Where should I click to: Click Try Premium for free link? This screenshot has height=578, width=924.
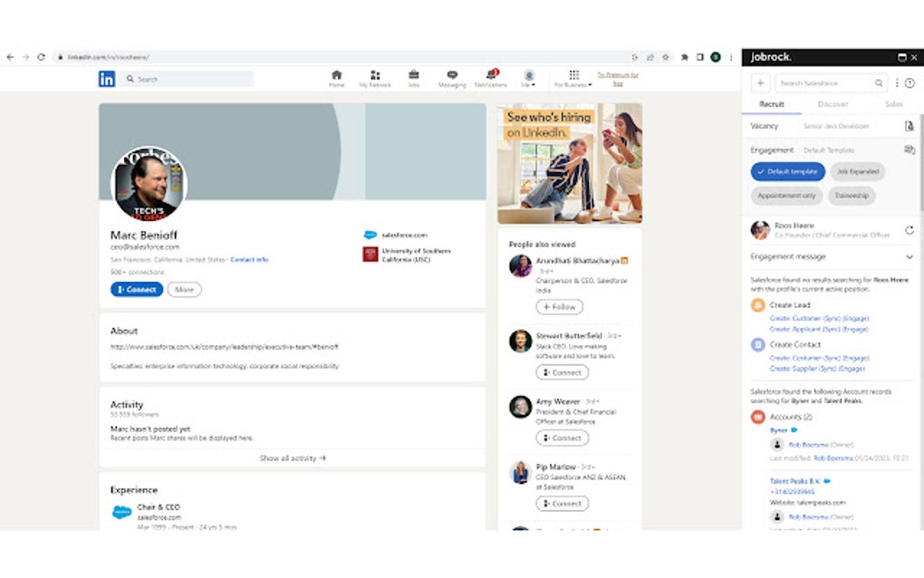click(x=618, y=79)
